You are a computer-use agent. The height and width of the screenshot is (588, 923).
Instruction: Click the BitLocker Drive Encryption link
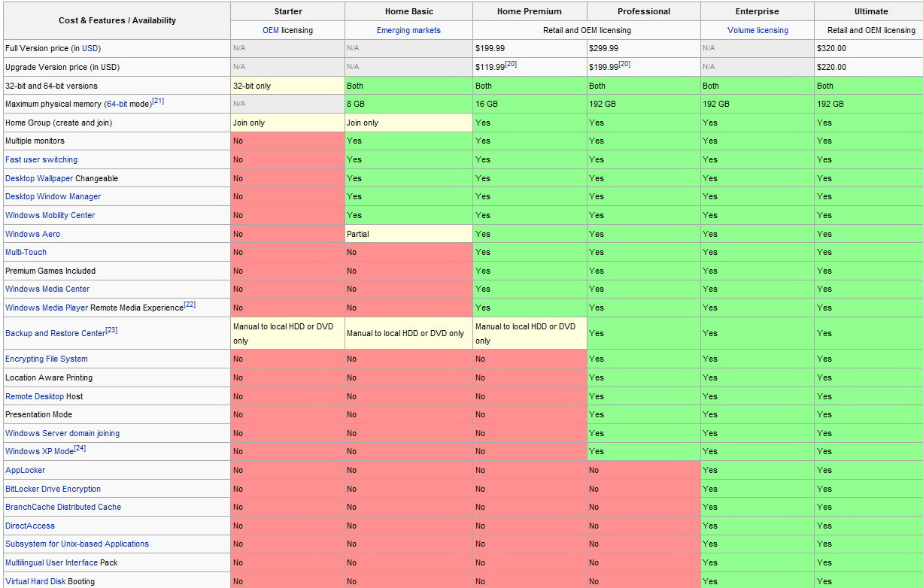(x=53, y=489)
